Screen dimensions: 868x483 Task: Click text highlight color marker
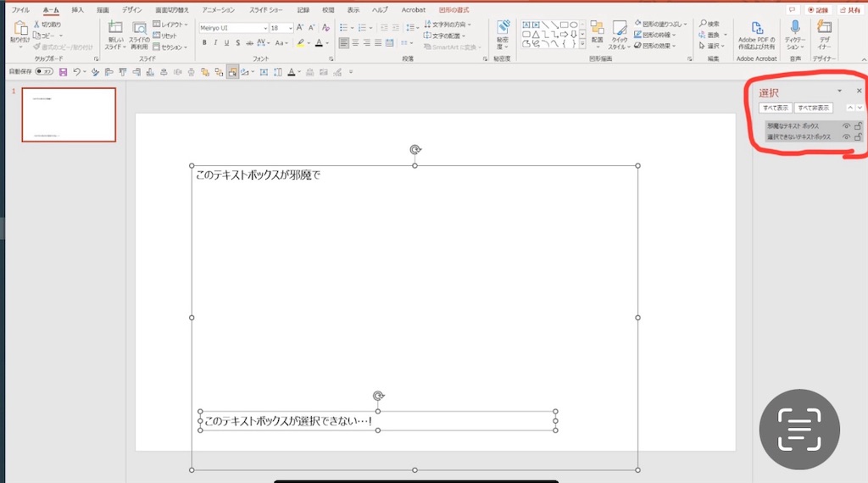click(x=300, y=42)
